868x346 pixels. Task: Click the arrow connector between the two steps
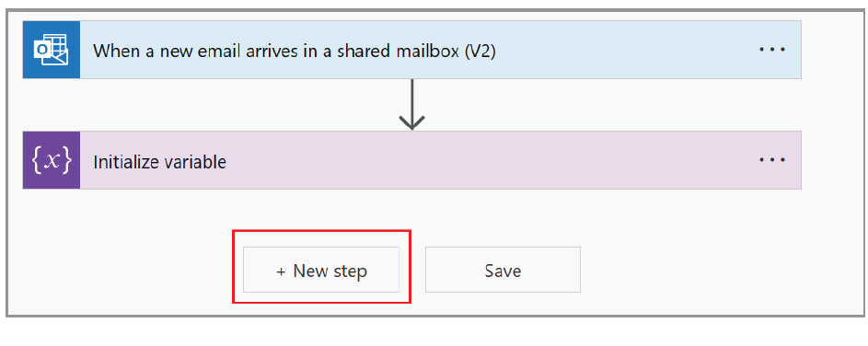pyautogui.click(x=411, y=105)
